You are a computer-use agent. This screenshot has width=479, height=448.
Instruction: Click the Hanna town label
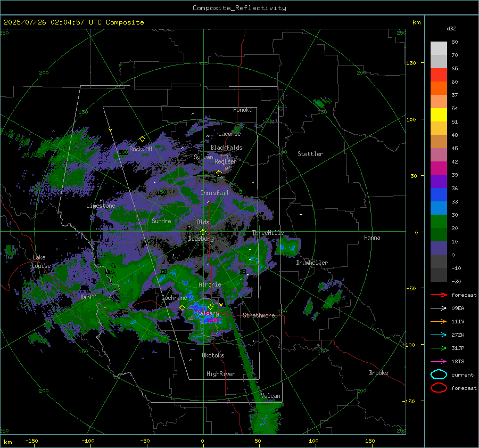point(372,238)
